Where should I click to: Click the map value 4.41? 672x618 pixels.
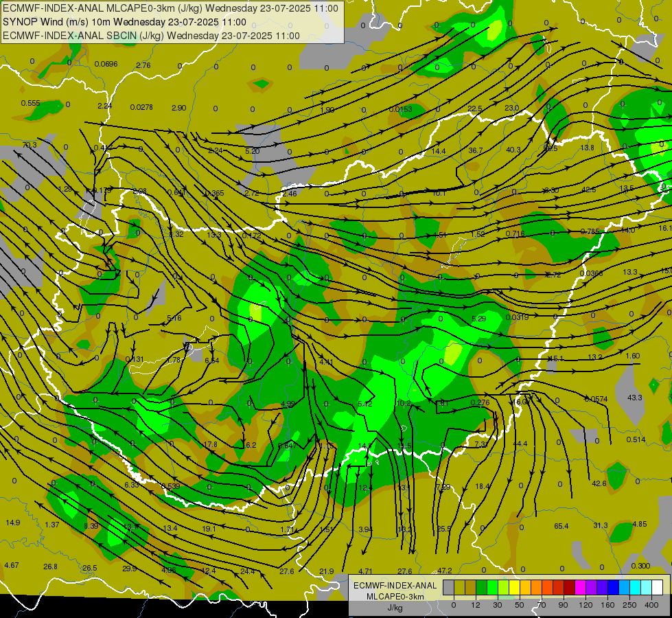[x=326, y=362]
